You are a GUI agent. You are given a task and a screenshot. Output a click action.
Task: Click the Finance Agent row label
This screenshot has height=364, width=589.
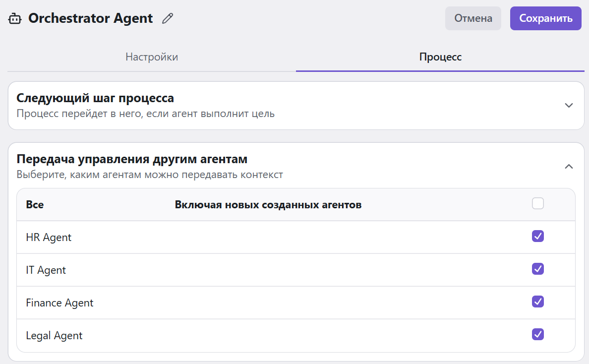[59, 303]
